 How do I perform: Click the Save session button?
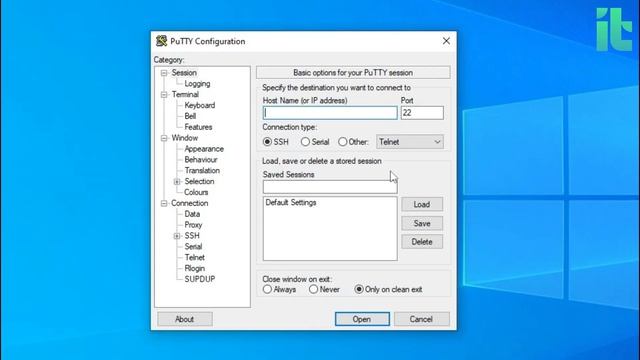[422, 223]
